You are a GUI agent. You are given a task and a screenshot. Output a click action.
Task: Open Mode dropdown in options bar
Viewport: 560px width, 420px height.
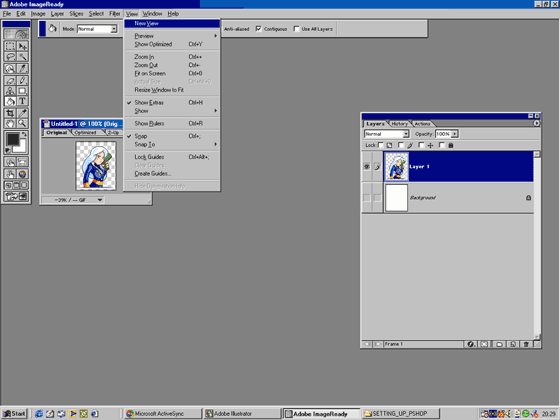click(x=114, y=29)
